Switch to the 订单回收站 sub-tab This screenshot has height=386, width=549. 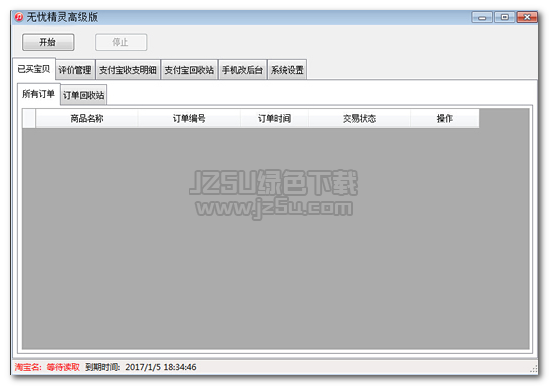point(84,95)
